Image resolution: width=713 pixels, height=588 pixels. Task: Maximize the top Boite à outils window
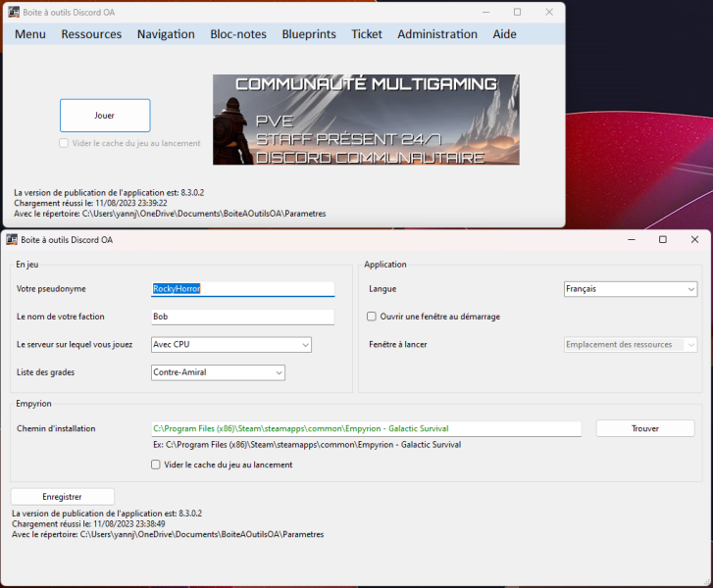pos(518,13)
